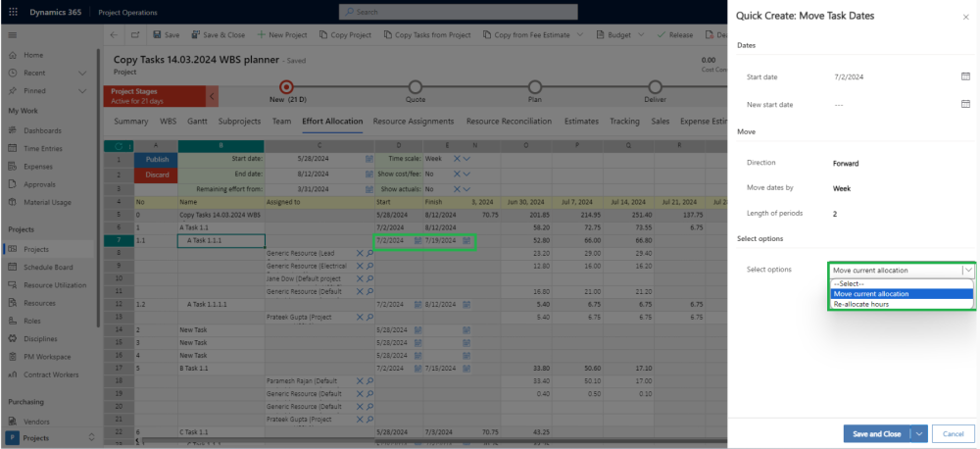Click the Discard button in the grid
Viewport: 980px width, 449px height.
(x=156, y=175)
